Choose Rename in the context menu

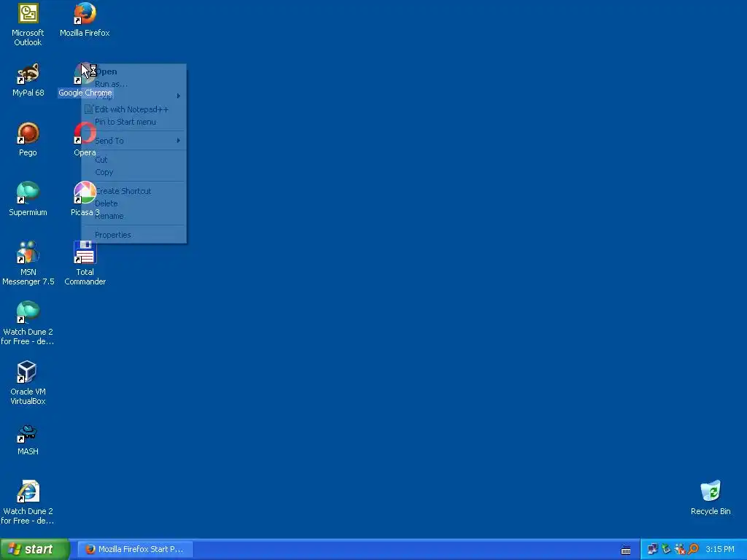[x=134, y=216]
